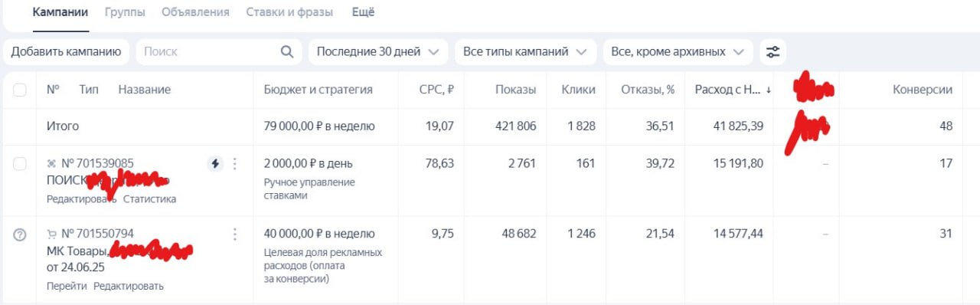This screenshot has height=305, width=980.
Task: Open three-dot menu for campaign 701539085
Action: (235, 163)
